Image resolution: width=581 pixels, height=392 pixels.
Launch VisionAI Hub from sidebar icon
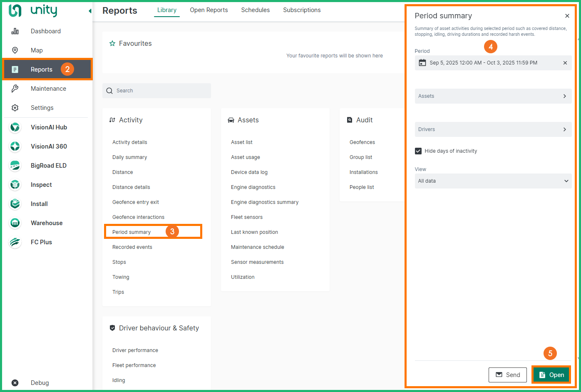(15, 127)
